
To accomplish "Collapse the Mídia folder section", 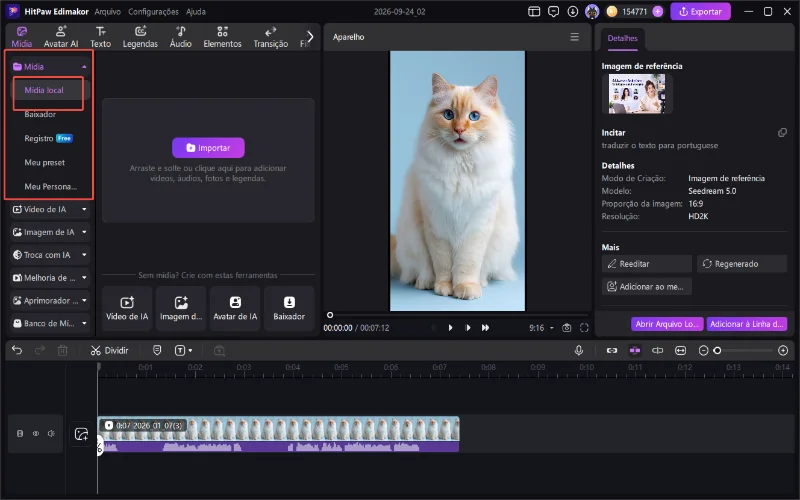I will (x=84, y=67).
